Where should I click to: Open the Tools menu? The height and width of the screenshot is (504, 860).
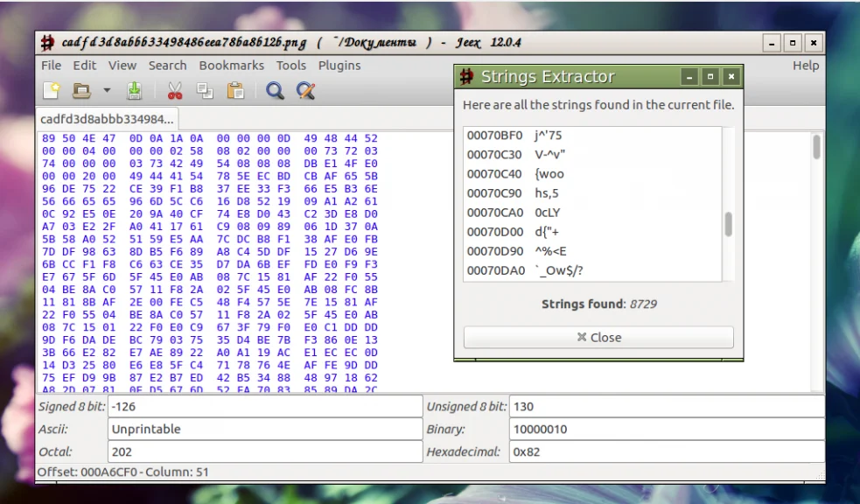tap(290, 66)
